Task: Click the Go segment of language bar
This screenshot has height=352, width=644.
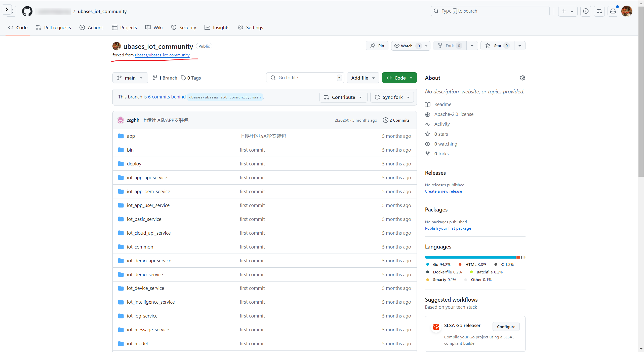Action: coord(470,257)
